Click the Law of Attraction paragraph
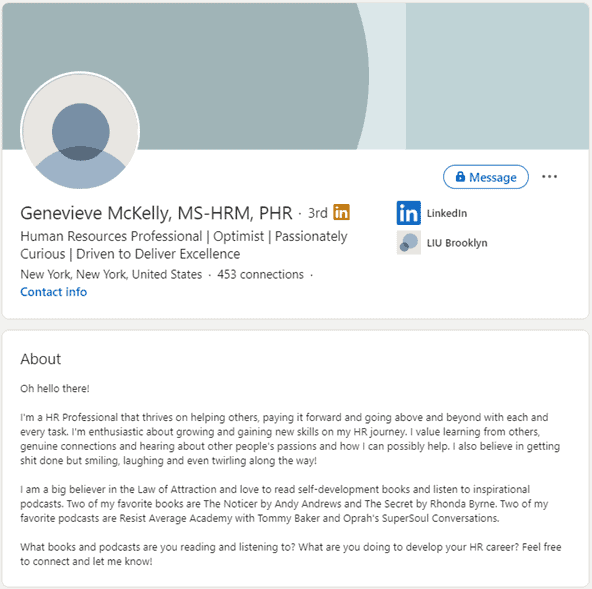 click(x=284, y=504)
